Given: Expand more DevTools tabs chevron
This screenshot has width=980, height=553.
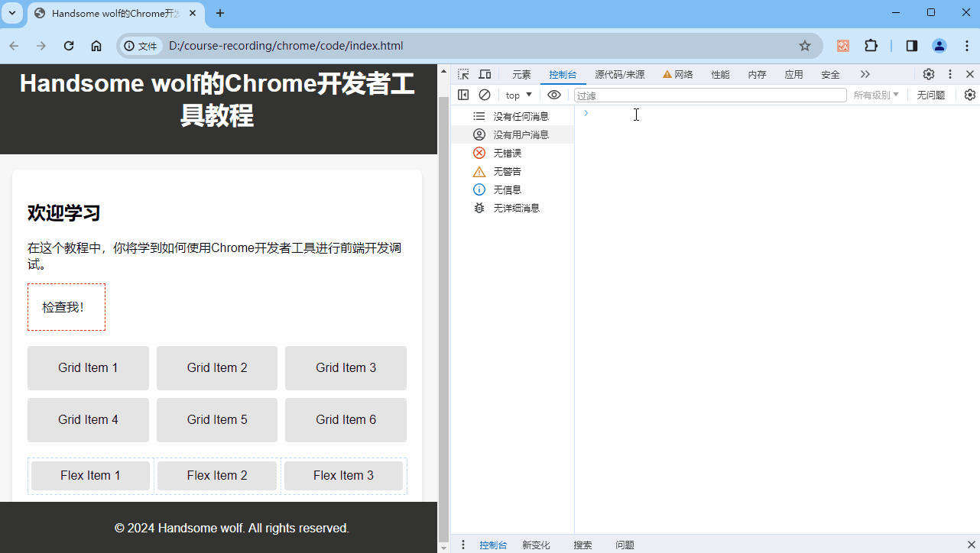Looking at the screenshot, I should click(x=865, y=74).
